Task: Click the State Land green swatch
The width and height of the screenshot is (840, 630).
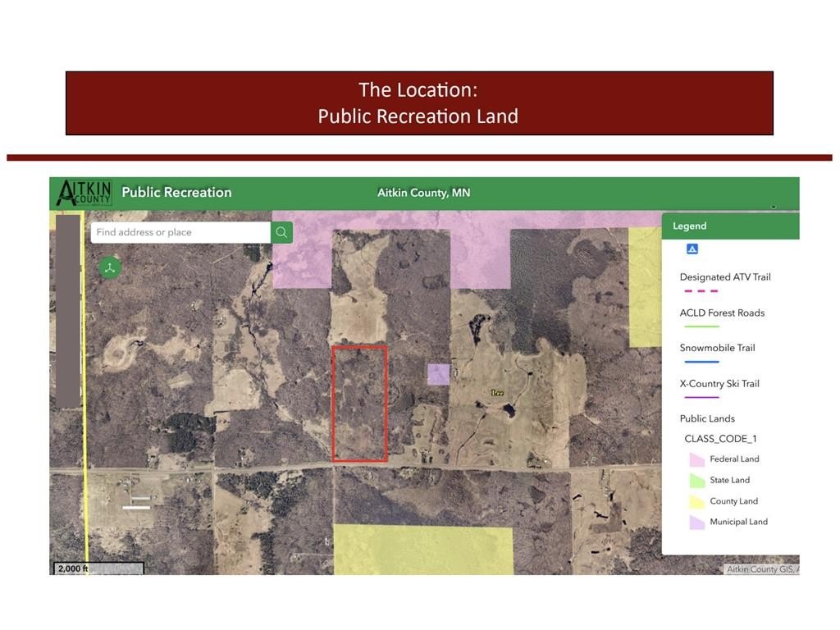Action: coord(696,481)
